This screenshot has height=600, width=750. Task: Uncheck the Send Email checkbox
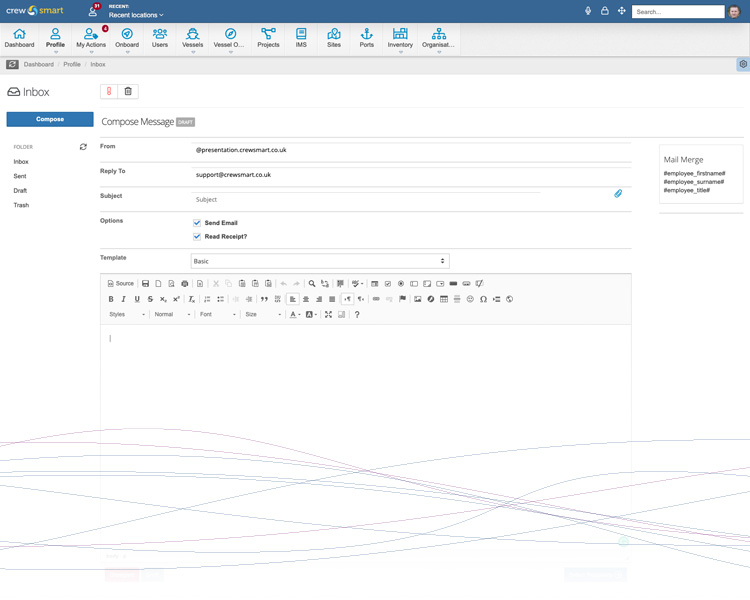tap(197, 223)
